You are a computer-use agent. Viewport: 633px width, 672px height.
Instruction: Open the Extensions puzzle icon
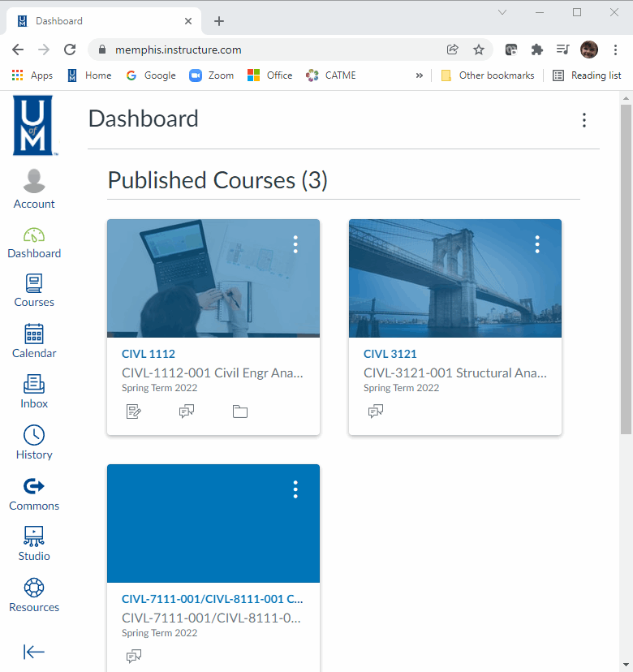click(x=537, y=50)
